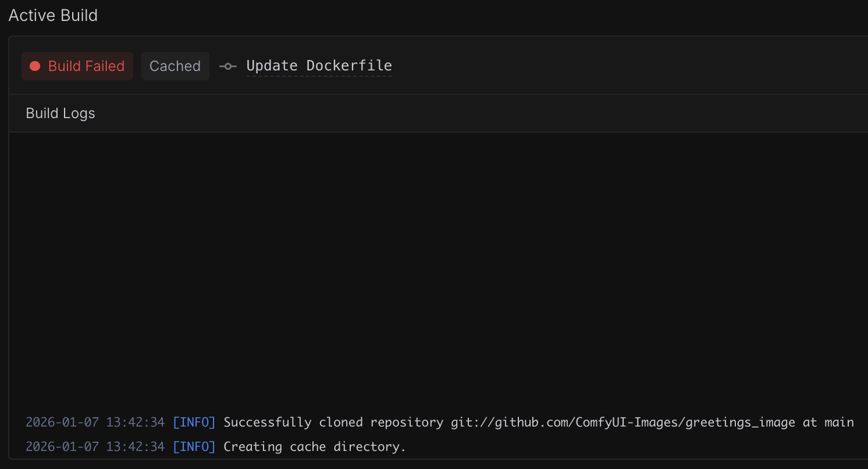The width and height of the screenshot is (868, 469).
Task: Click the main branch name in the log line
Action: pos(840,422)
